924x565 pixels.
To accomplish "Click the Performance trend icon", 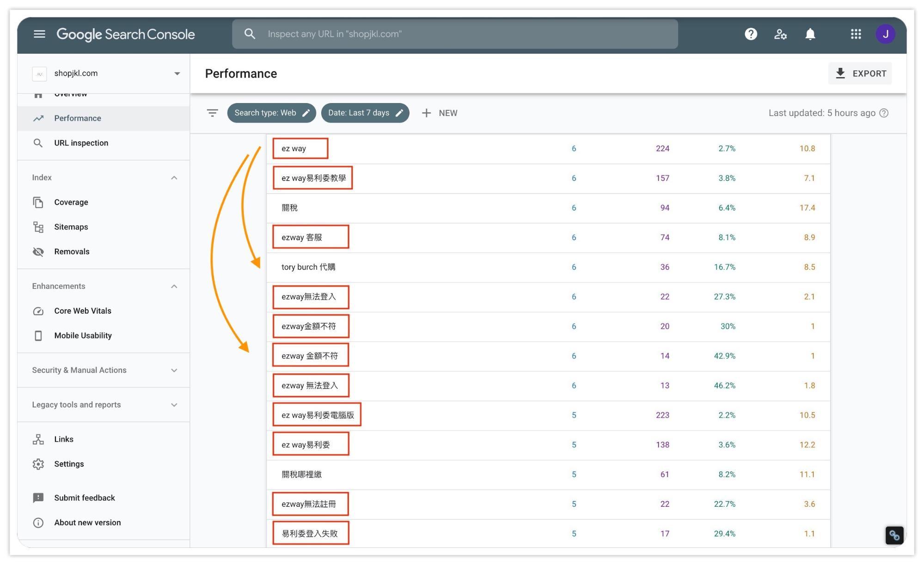I will [x=38, y=118].
